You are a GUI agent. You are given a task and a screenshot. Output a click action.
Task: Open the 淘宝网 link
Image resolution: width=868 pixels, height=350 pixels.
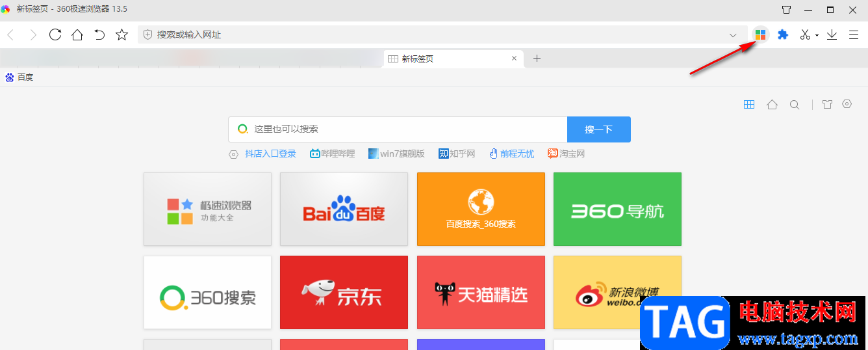point(567,154)
